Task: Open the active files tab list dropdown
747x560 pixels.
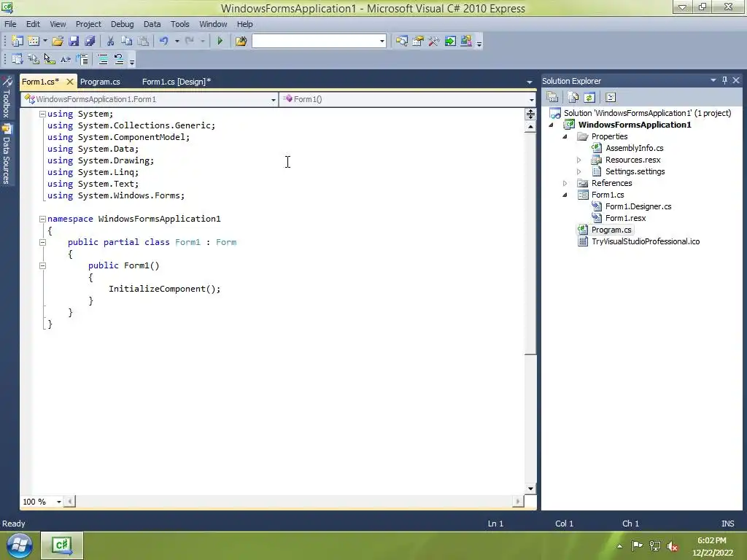Action: click(530, 82)
